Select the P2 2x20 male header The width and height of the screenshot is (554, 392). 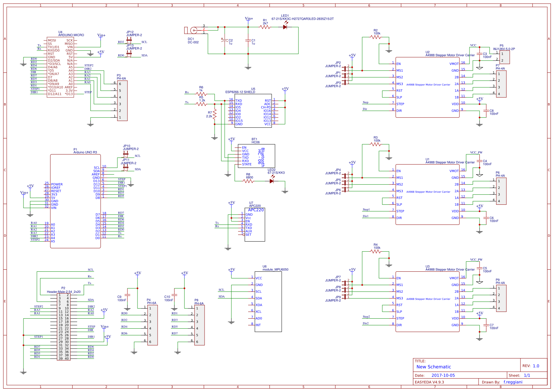[63, 327]
